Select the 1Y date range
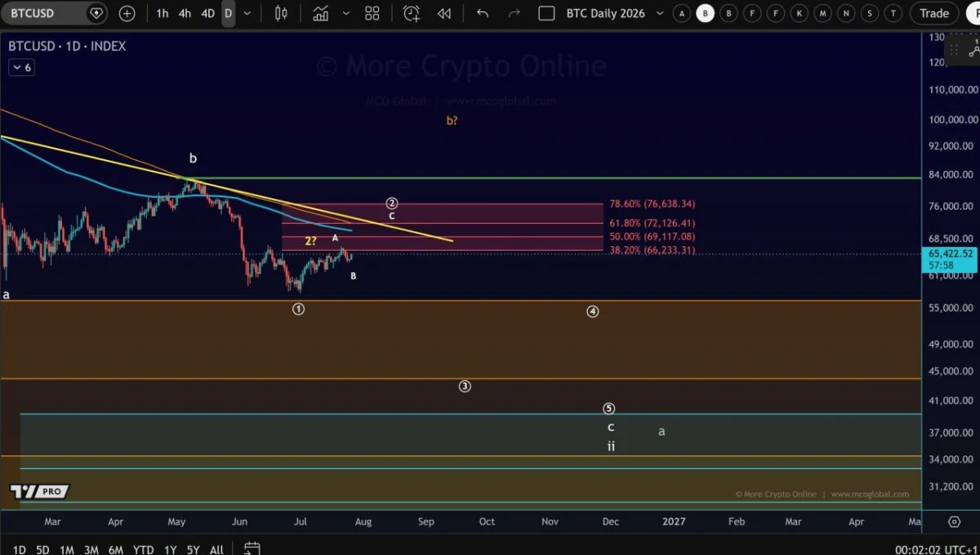 pyautogui.click(x=170, y=549)
